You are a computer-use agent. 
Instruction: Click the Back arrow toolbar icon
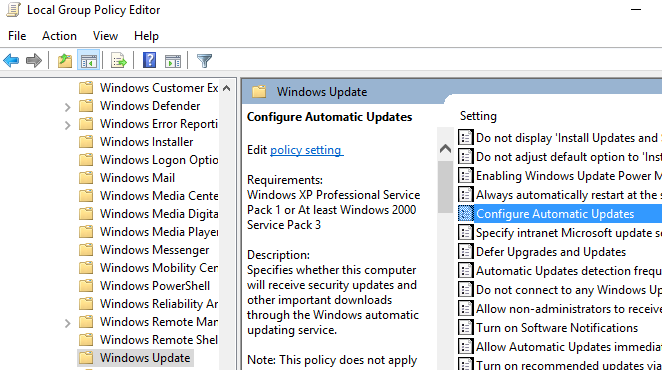[x=11, y=61]
